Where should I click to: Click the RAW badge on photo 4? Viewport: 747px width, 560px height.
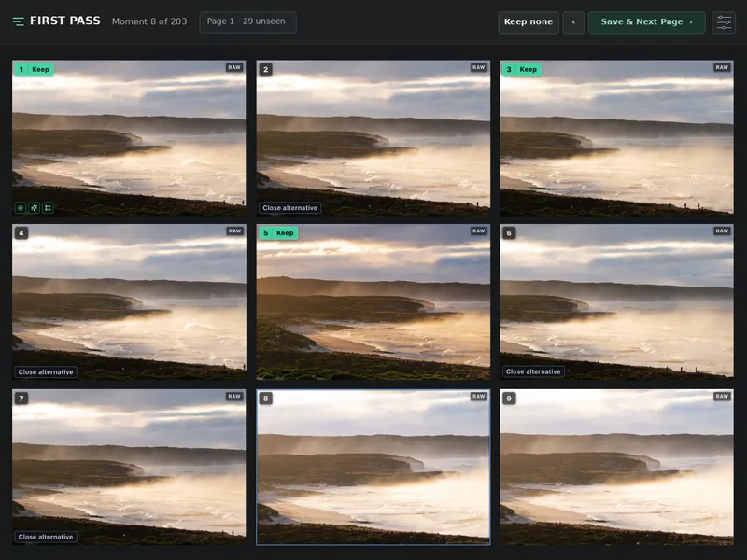[234, 231]
